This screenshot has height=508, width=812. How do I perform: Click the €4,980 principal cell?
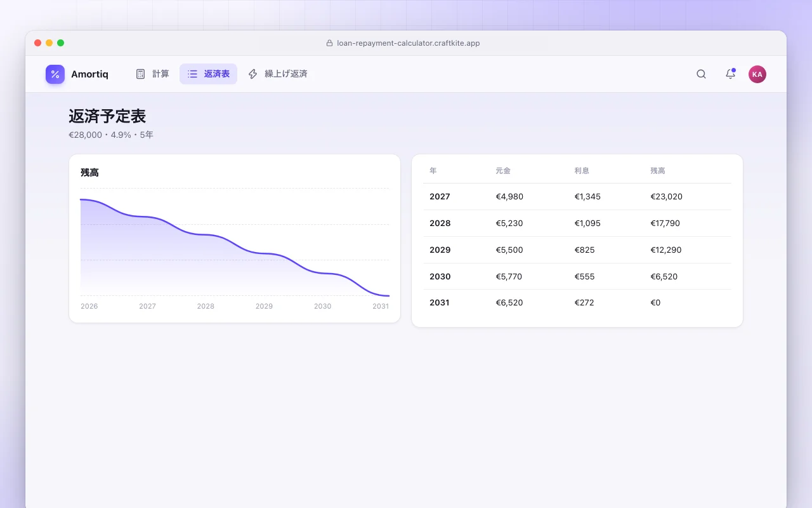(x=509, y=197)
